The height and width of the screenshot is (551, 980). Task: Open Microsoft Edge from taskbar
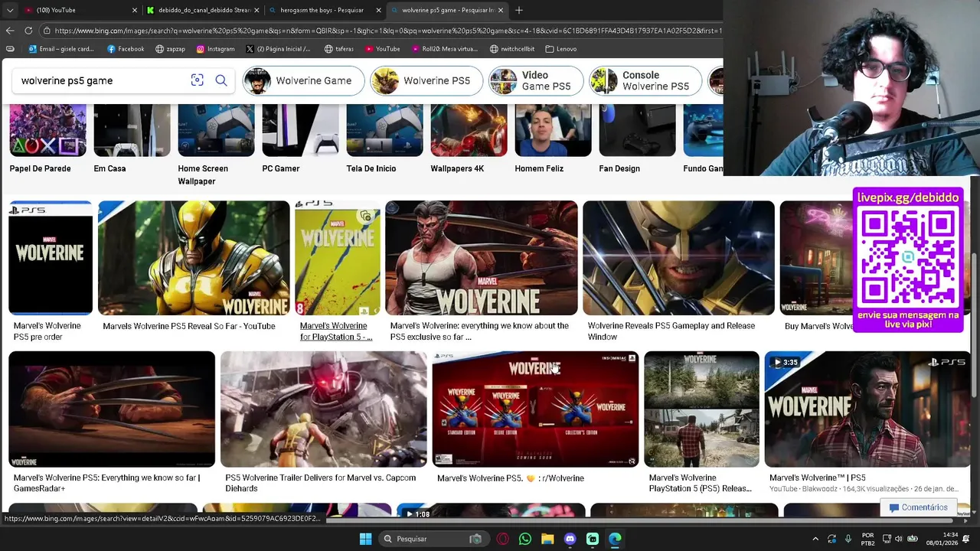click(615, 539)
